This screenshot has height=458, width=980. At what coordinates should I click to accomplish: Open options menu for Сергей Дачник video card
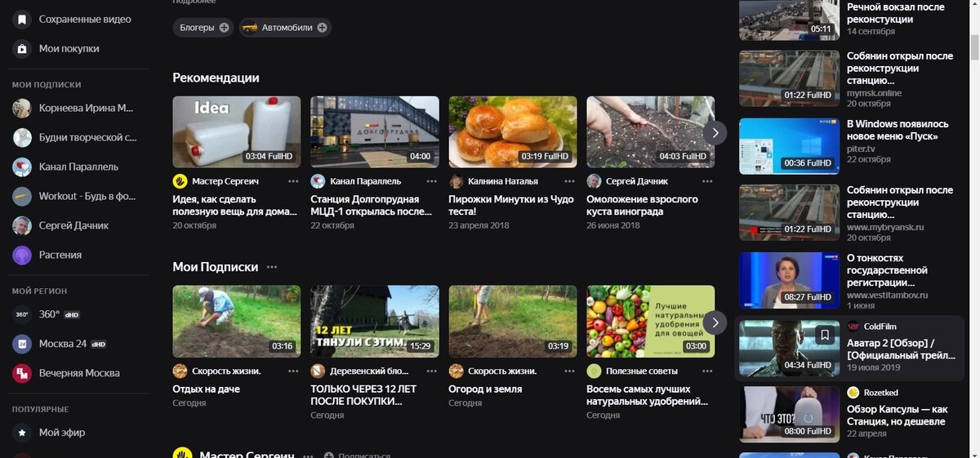click(x=707, y=181)
